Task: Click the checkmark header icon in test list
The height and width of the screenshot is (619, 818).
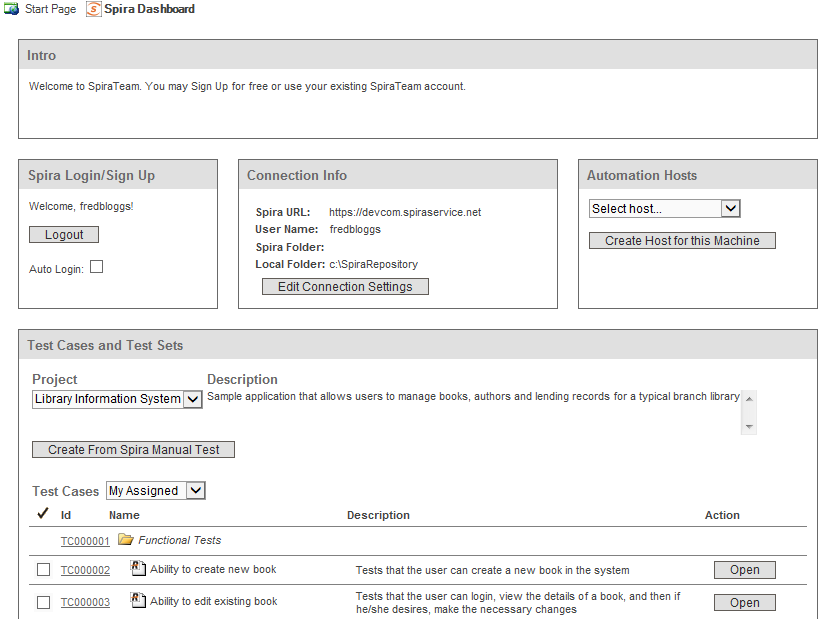Action: click(43, 514)
